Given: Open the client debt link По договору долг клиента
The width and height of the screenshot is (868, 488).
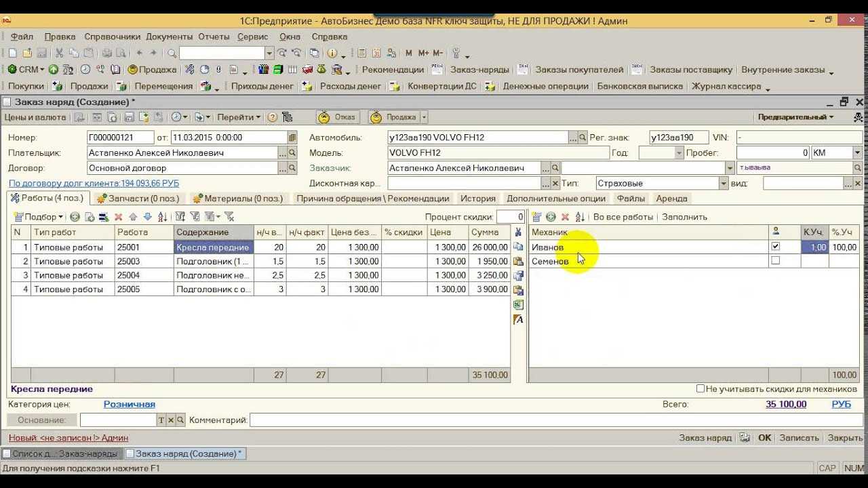Looking at the screenshot, I should click(x=94, y=184).
